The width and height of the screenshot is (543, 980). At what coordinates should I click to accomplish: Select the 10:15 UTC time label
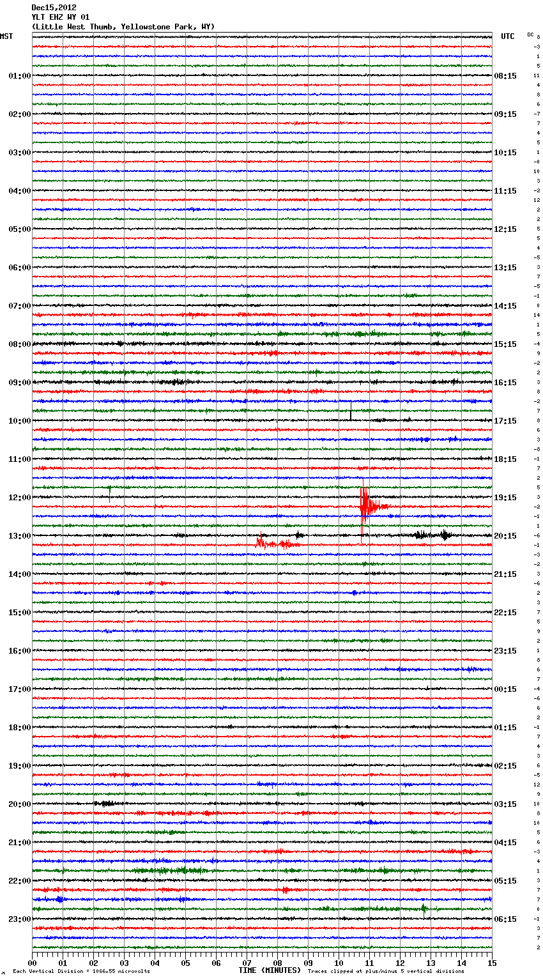tap(505, 153)
